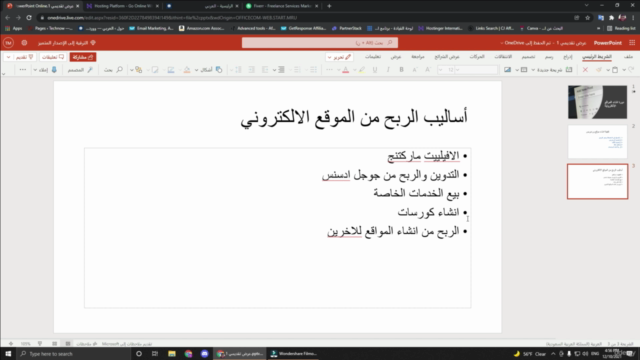Select slide 3 thumbnail
The image size is (640, 360).
(597, 182)
